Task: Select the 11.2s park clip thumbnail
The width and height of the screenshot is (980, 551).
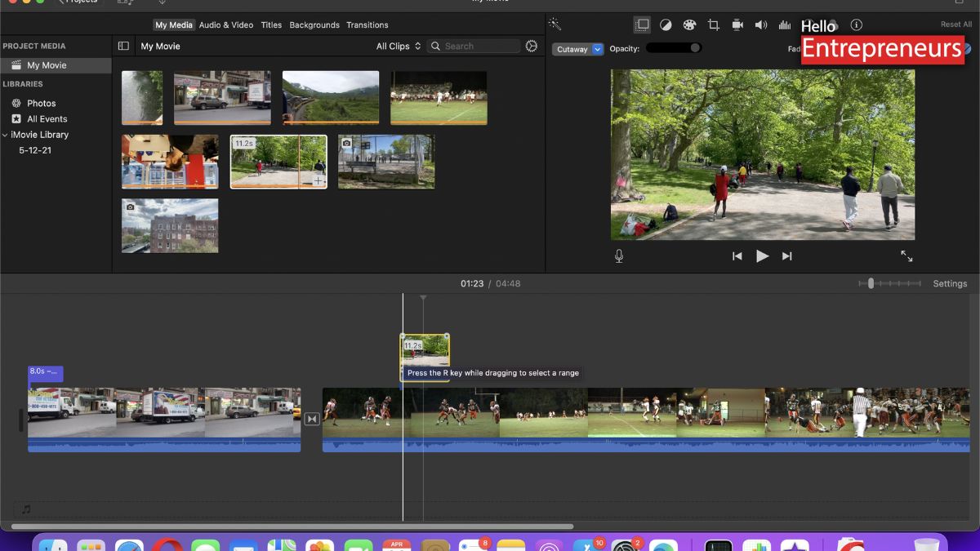Action: 278,162
